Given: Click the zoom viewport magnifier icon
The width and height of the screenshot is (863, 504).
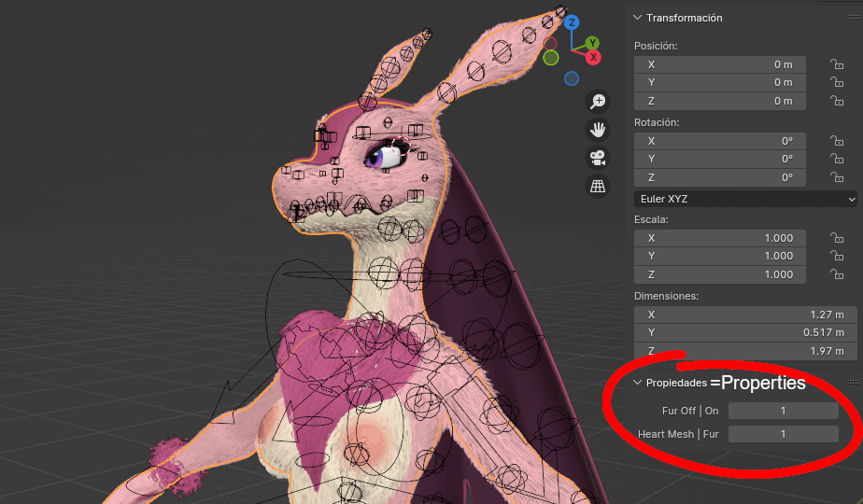Looking at the screenshot, I should (598, 101).
